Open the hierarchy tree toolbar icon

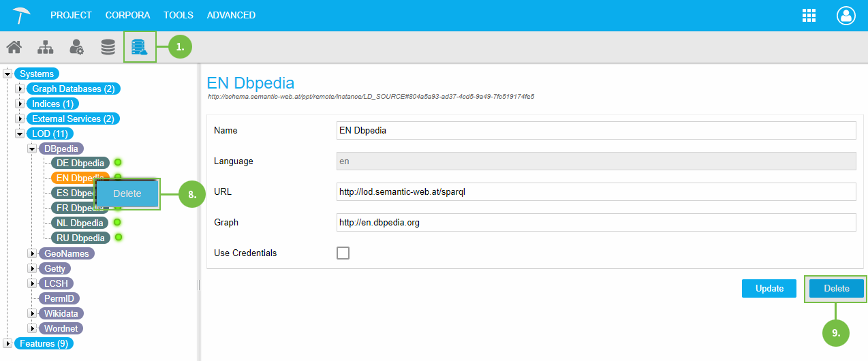pos(45,47)
